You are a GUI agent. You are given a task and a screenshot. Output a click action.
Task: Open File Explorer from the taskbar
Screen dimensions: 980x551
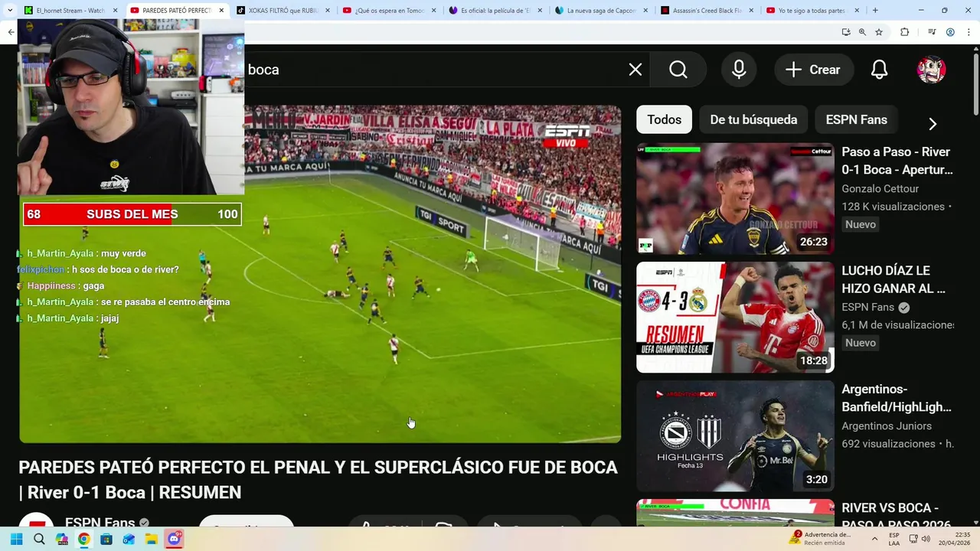152,540
